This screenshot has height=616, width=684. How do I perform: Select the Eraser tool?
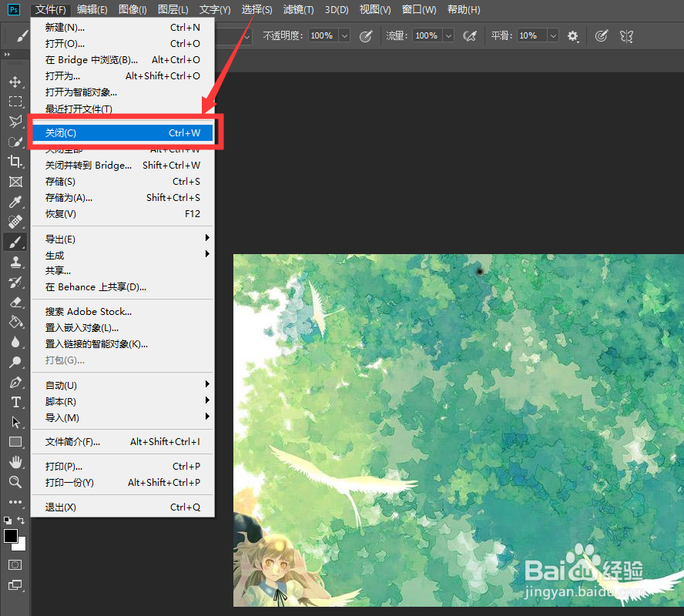pyautogui.click(x=15, y=302)
